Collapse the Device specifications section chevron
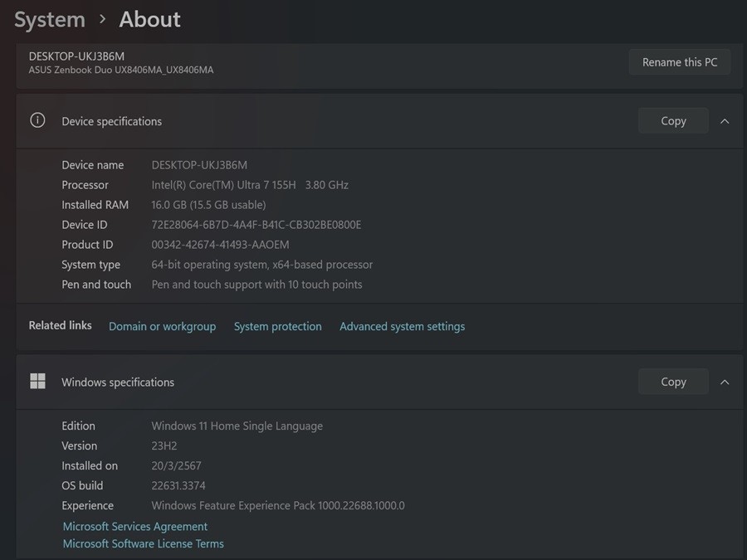 tap(725, 121)
